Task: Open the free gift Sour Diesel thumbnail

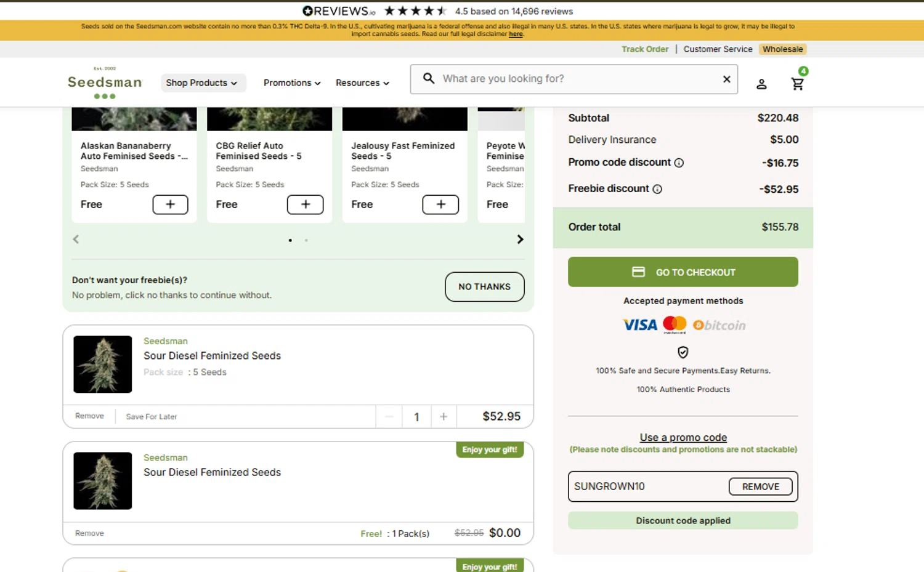Action: tap(102, 481)
